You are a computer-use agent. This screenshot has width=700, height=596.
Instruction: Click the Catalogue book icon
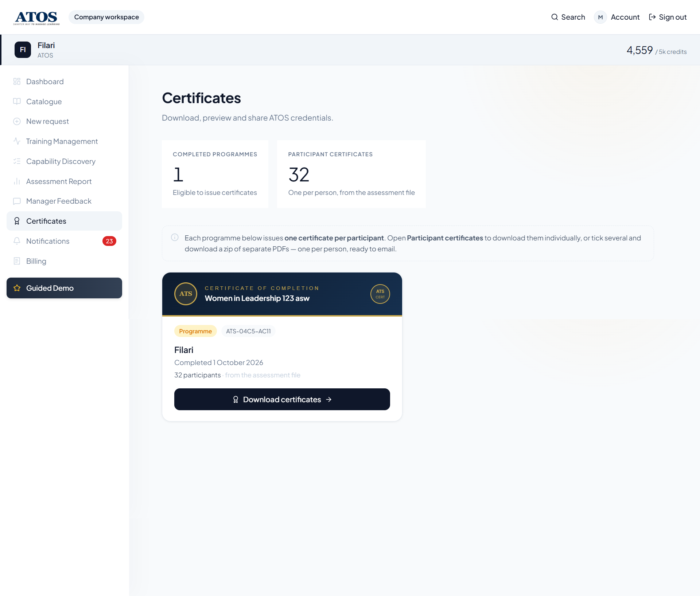[17, 102]
